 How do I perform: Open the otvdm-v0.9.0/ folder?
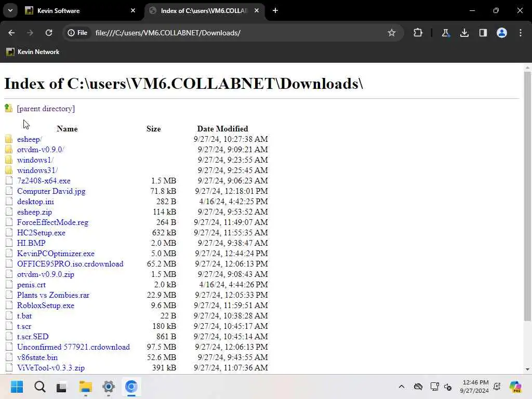41,150
